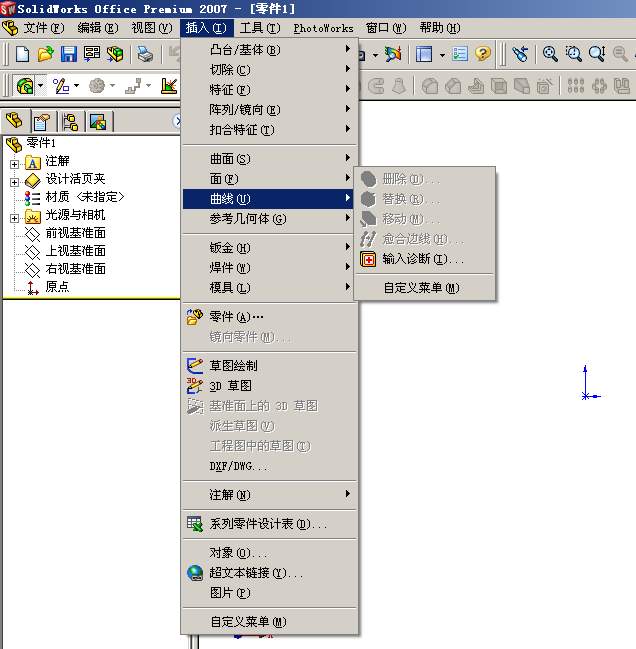Select 右视基准面 in the feature tree
This screenshot has width=636, height=649.
(x=75, y=269)
